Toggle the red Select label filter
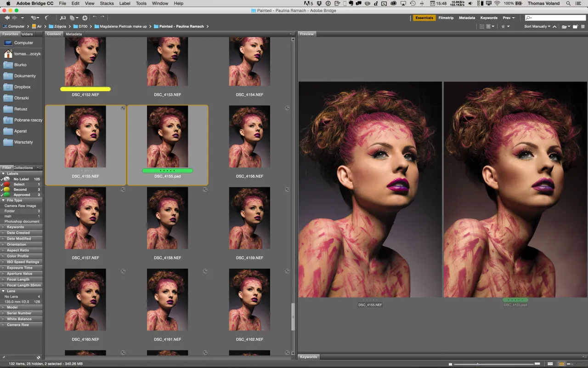 [x=2, y=184]
